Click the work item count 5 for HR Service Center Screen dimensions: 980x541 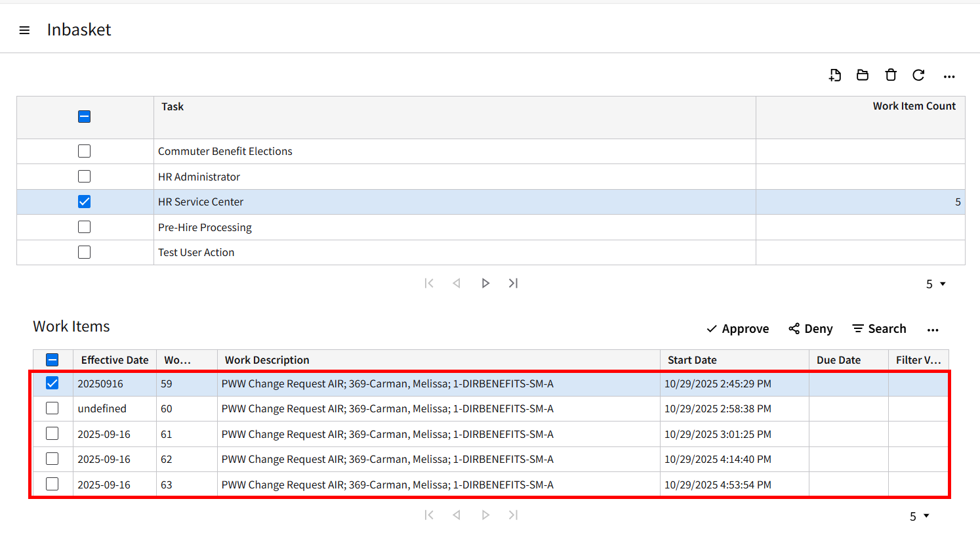point(958,202)
